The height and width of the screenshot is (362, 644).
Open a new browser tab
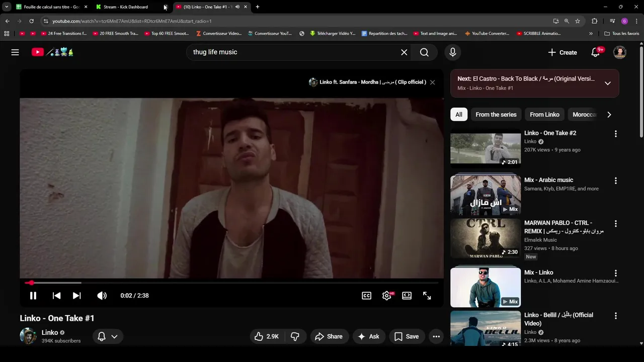tap(258, 7)
